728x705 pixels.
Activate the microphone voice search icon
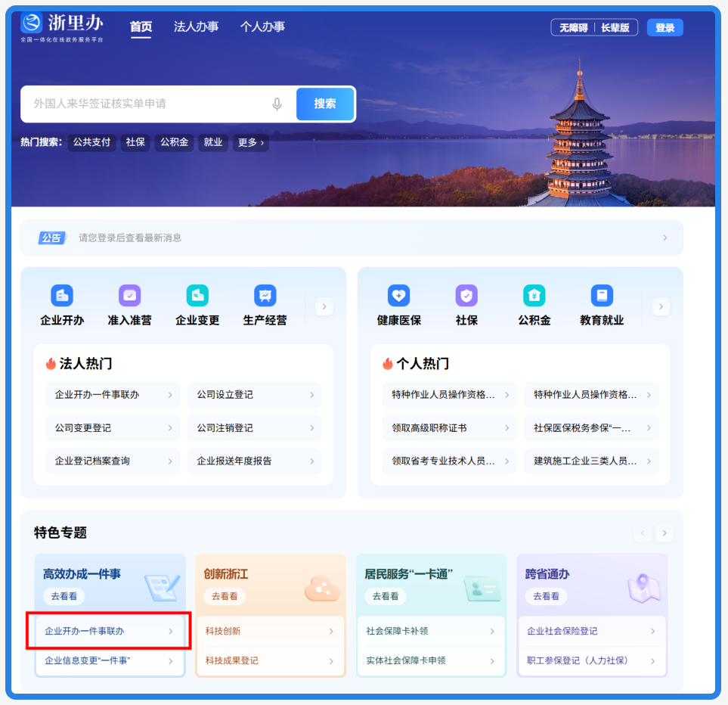[x=277, y=104]
